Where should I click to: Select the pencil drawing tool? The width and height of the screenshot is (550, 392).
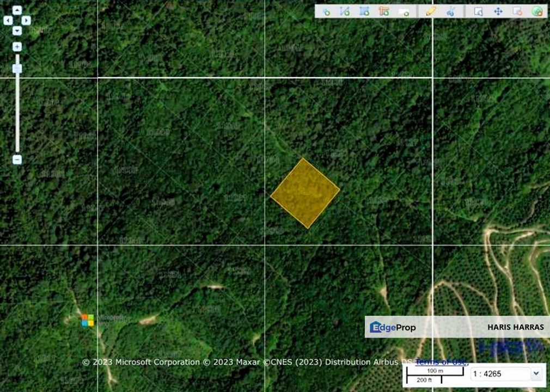[430, 12]
